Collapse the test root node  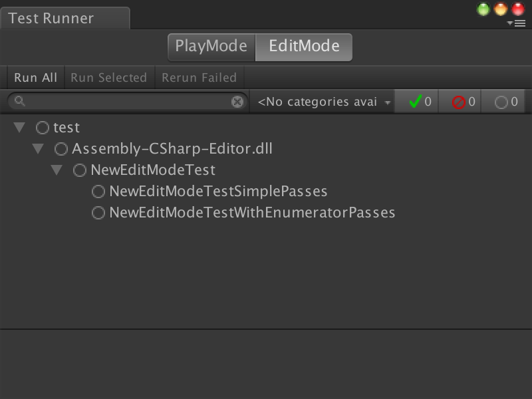[19, 128]
